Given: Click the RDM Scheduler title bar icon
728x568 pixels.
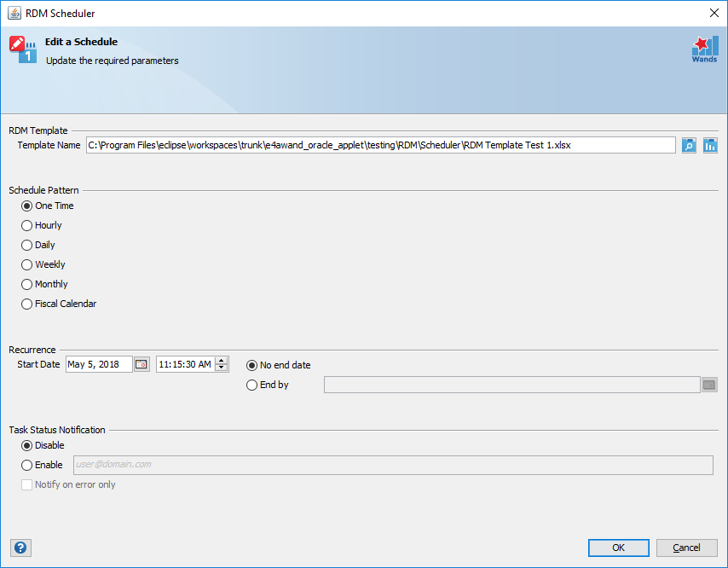Looking at the screenshot, I should (x=13, y=13).
